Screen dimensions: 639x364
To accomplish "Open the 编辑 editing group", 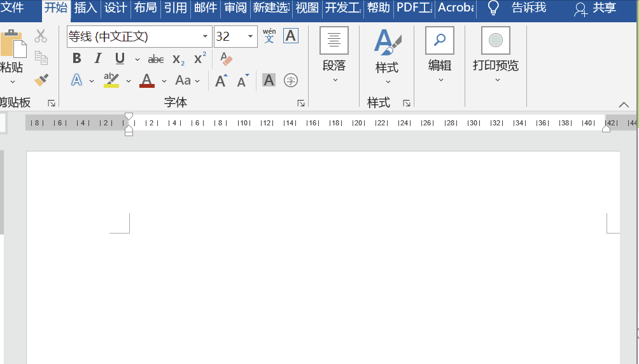I will (x=440, y=55).
